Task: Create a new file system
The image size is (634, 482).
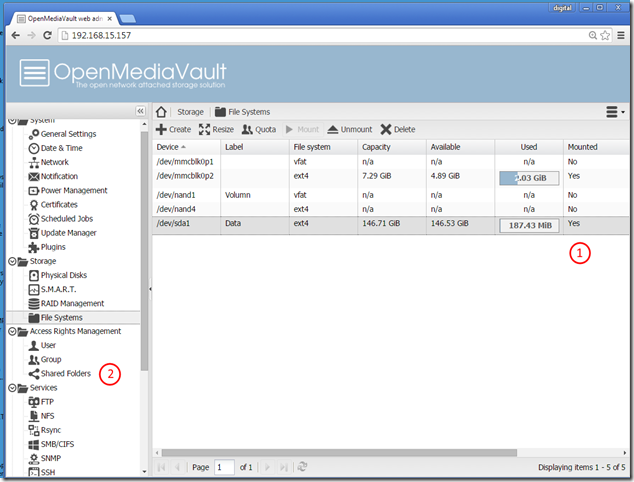Action: [x=173, y=129]
